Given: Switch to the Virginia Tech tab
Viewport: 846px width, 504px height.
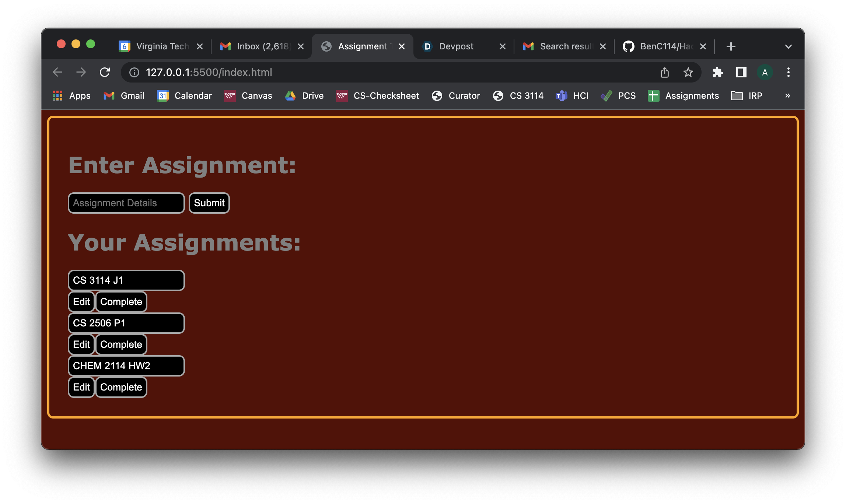Looking at the screenshot, I should pyautogui.click(x=162, y=46).
